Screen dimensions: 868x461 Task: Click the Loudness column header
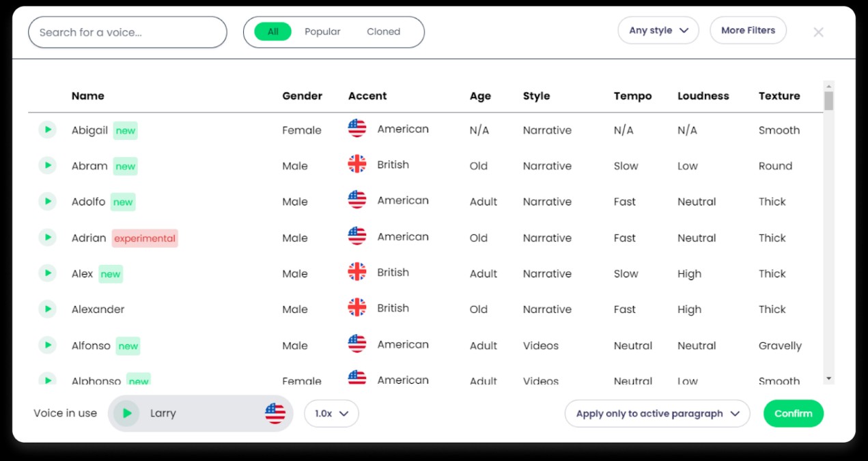703,96
